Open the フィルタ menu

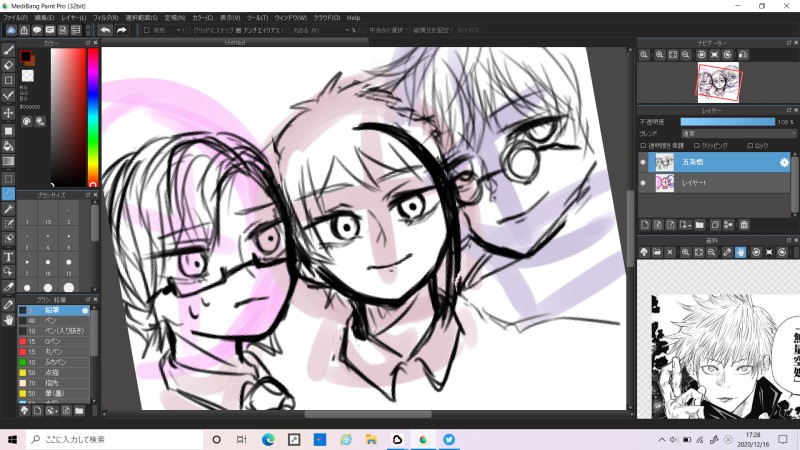tap(106, 17)
